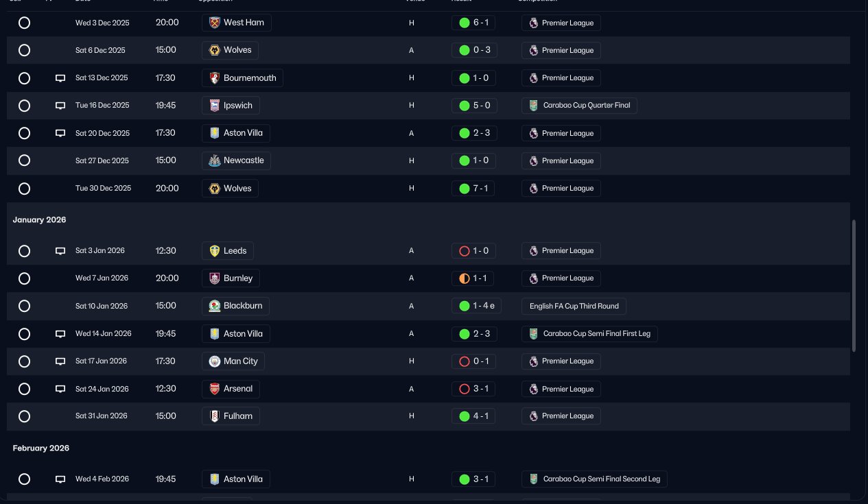Open the 1 - 4 e Blackburn result
This screenshot has width=868, height=504.
[476, 306]
